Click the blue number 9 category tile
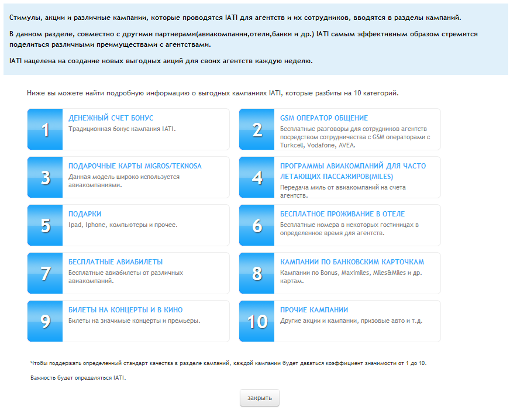 45,321
